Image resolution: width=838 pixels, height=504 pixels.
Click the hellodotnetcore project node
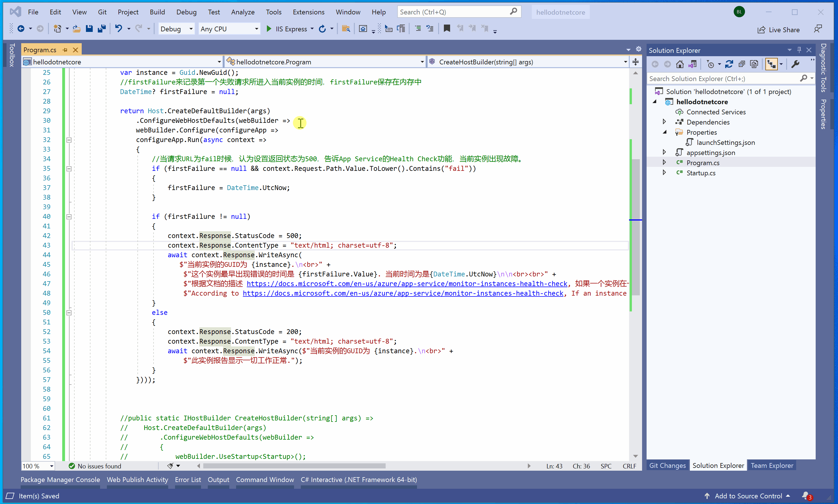[x=701, y=101]
